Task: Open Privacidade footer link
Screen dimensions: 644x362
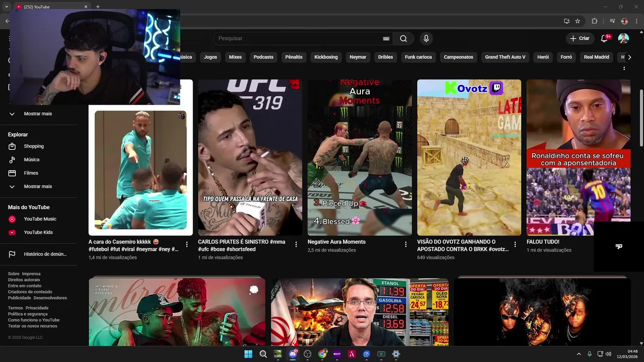Action: [37, 308]
